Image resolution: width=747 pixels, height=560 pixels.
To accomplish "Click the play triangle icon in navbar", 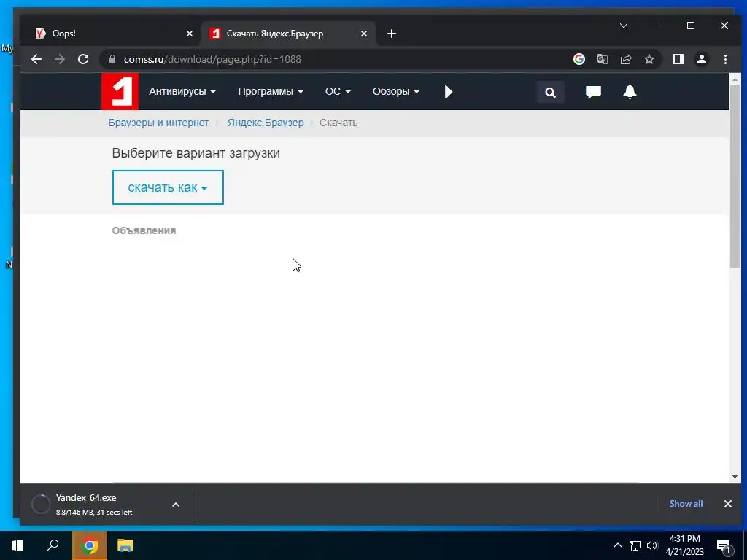I will point(449,91).
